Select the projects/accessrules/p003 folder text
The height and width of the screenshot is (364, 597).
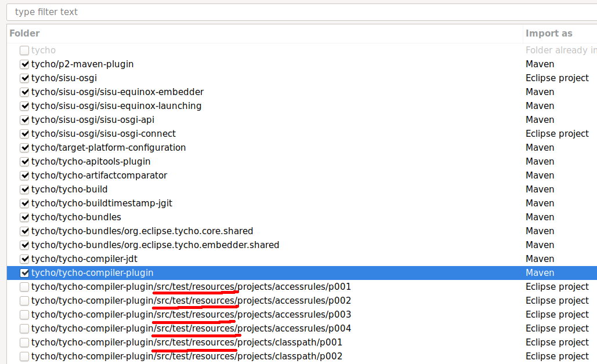pyautogui.click(x=191, y=315)
